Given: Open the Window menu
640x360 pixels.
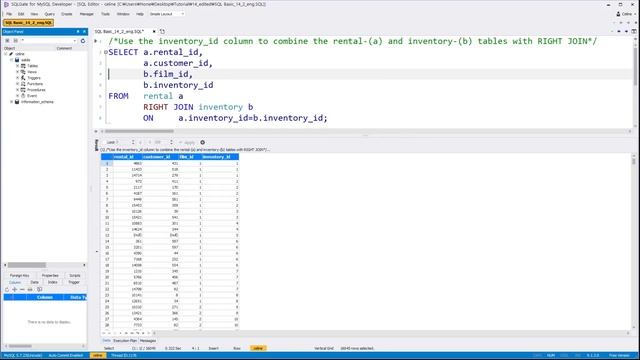Looking at the screenshot, I should coord(123,14).
